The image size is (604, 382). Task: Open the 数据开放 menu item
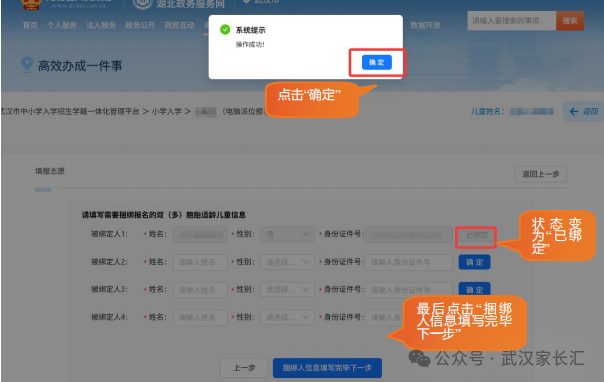[x=425, y=25]
